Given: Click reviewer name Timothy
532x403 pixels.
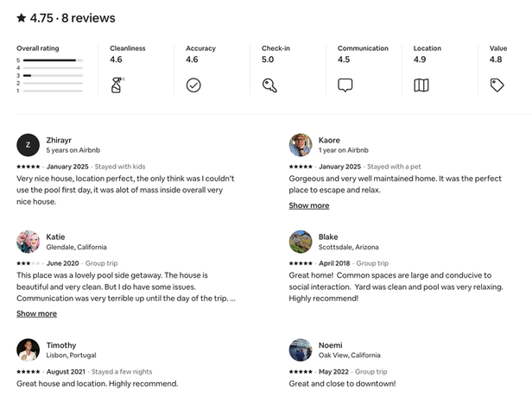Looking at the screenshot, I should (x=61, y=344).
